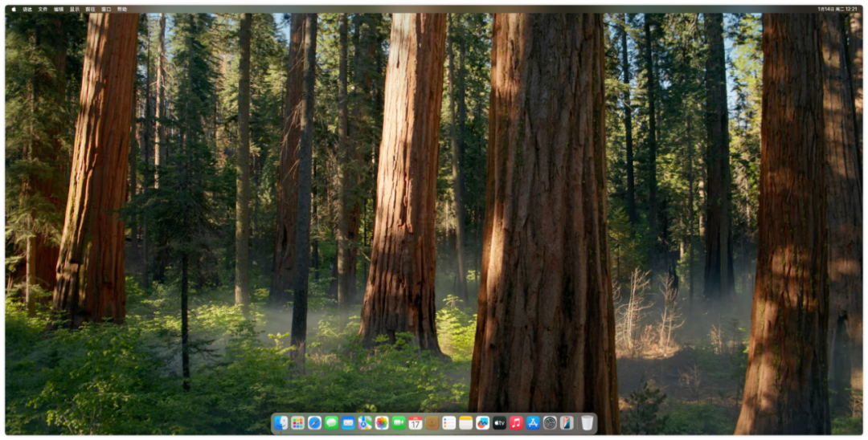Open the 编辑 (Edit) menu
This screenshot has width=868, height=440.
click(x=59, y=9)
